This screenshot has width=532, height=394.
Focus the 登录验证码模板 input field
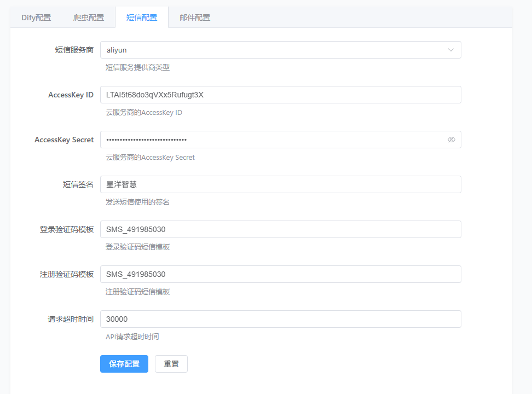point(280,229)
